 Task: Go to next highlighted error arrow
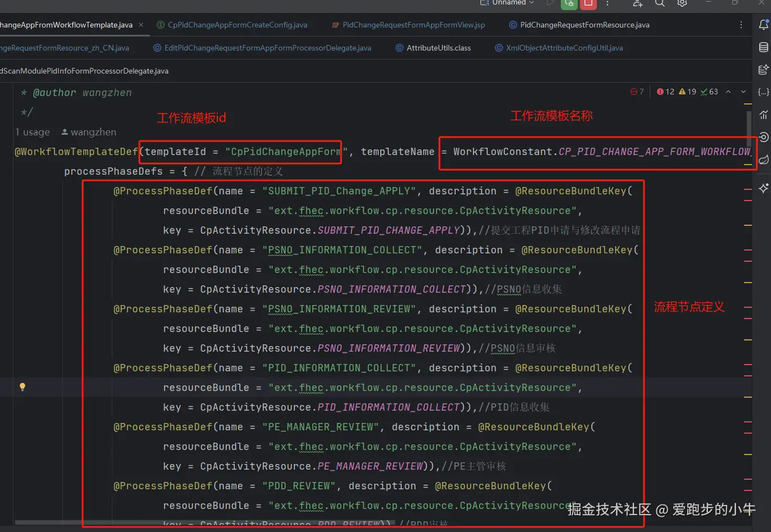743,92
